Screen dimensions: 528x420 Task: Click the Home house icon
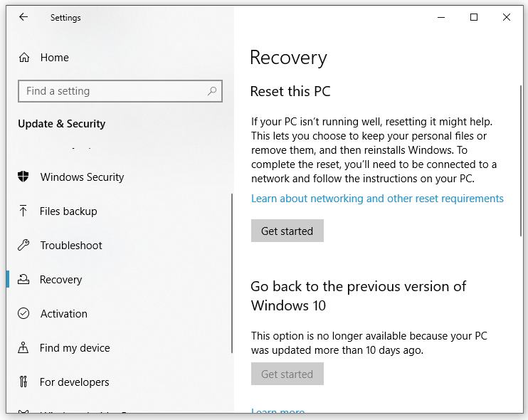[24, 57]
